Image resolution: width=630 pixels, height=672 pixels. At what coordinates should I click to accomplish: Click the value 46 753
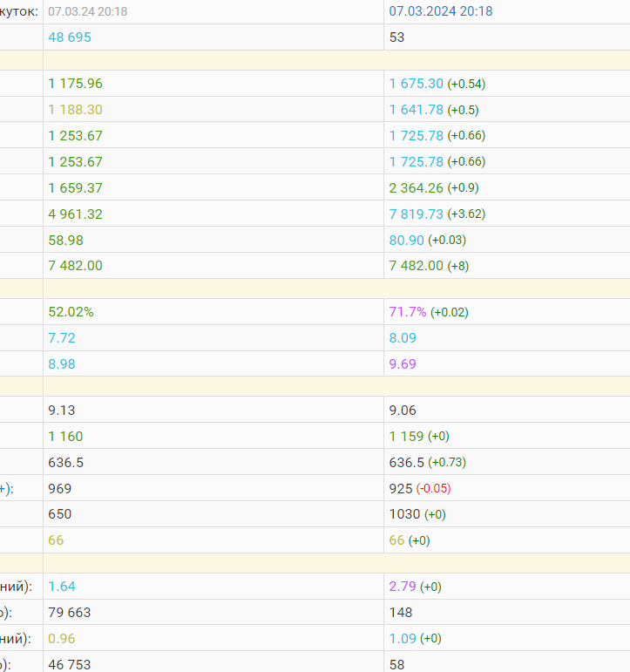click(x=70, y=664)
